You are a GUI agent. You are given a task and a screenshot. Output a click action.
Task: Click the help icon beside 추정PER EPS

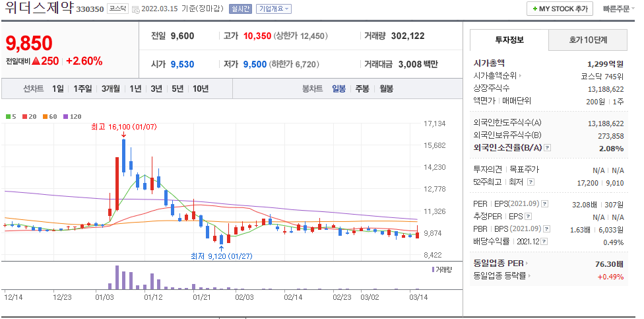tap(528, 216)
